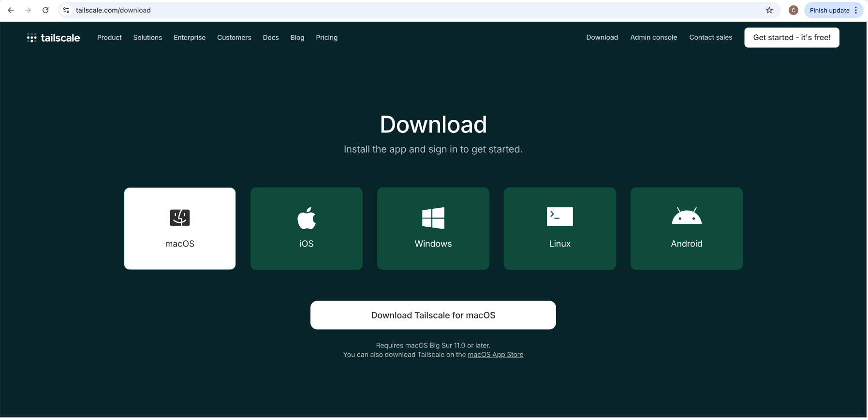Image resolution: width=868 pixels, height=420 pixels.
Task: Select the iOS Apple logo card
Action: (307, 229)
